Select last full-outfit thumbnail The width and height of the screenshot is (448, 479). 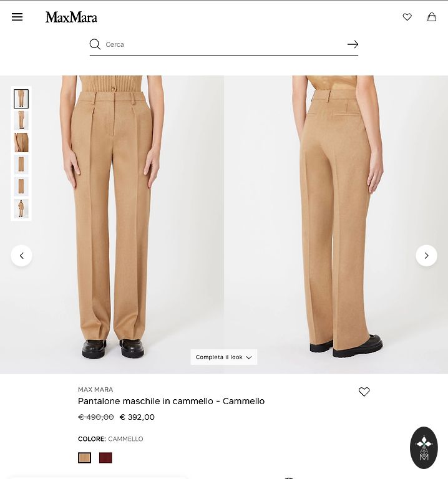(21, 209)
